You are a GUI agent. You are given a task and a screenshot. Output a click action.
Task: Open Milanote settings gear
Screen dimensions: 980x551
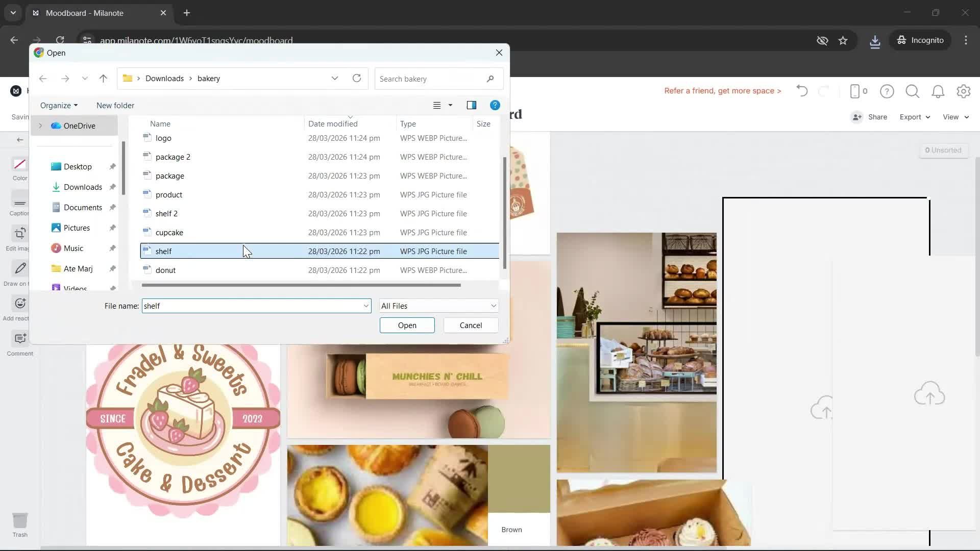pyautogui.click(x=963, y=91)
